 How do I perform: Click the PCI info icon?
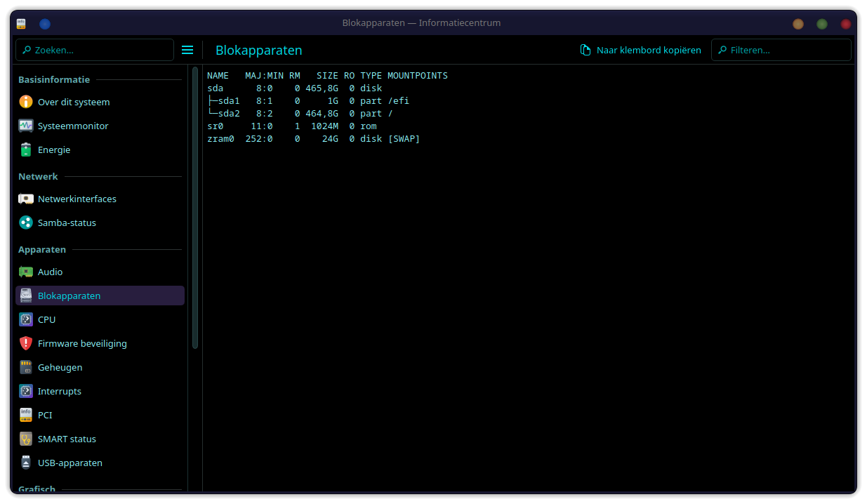click(26, 415)
